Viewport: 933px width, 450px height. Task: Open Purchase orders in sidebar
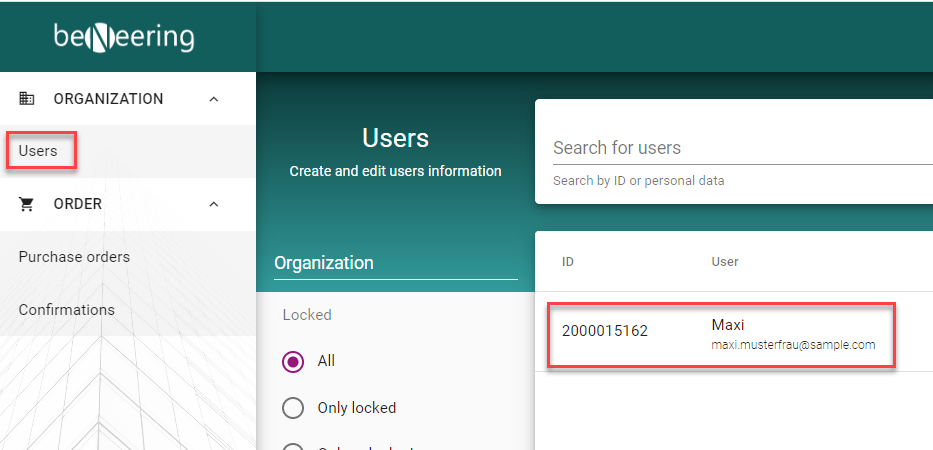coord(74,257)
